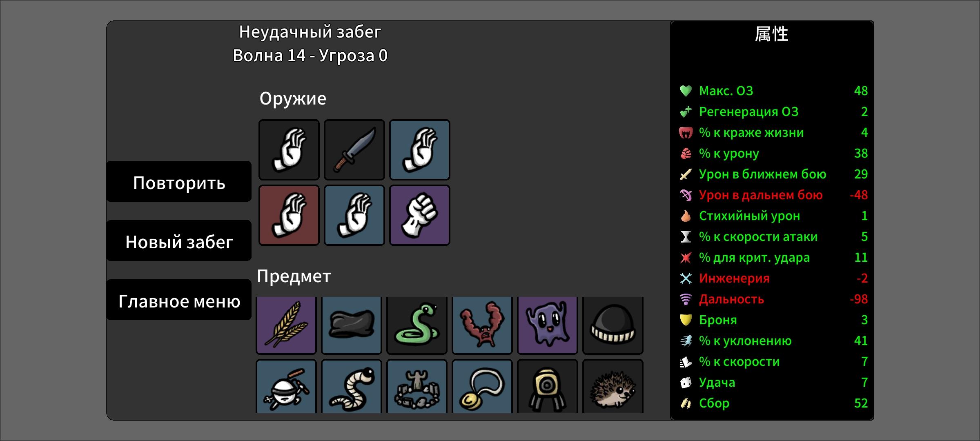The height and width of the screenshot is (441, 980).
Task: Click the Удача dice stat icon
Action: (686, 383)
